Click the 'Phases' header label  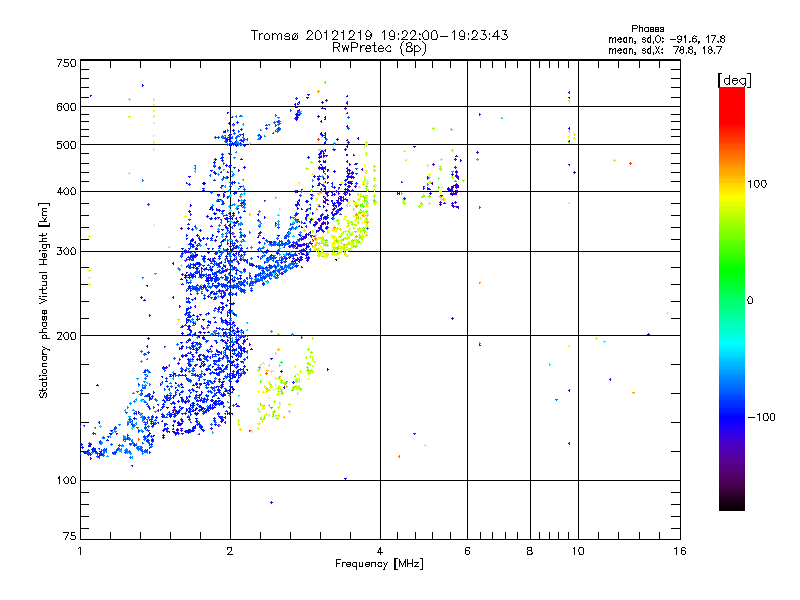647,29
